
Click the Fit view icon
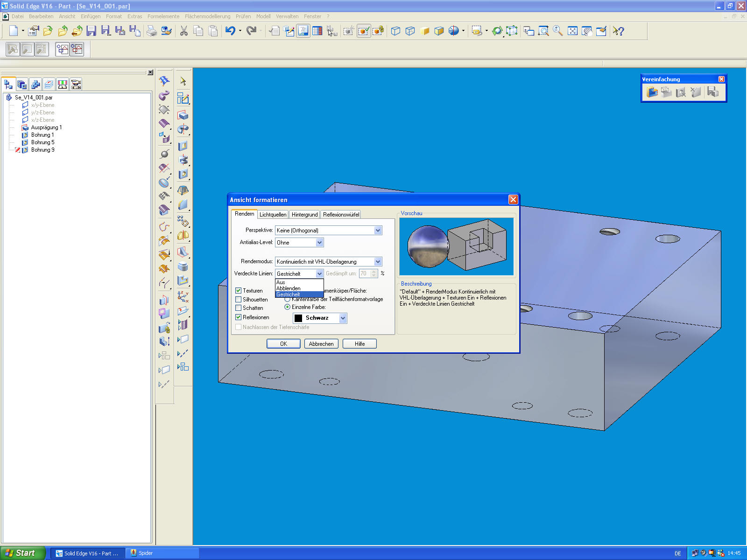tap(572, 31)
